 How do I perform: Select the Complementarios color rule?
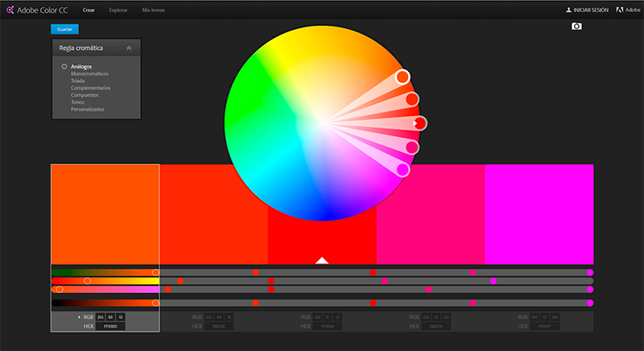tap(90, 88)
